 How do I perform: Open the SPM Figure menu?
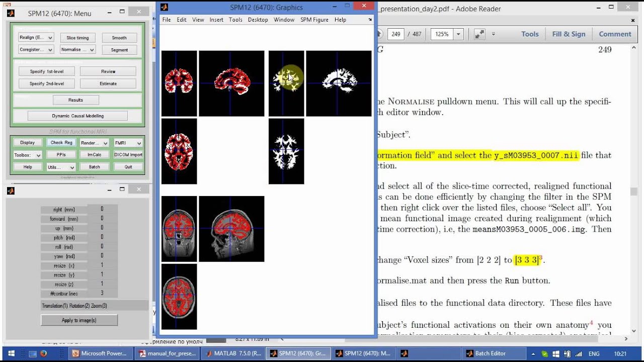pos(314,20)
